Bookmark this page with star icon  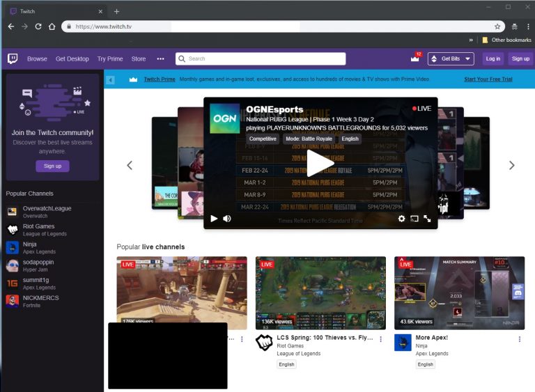(497, 26)
